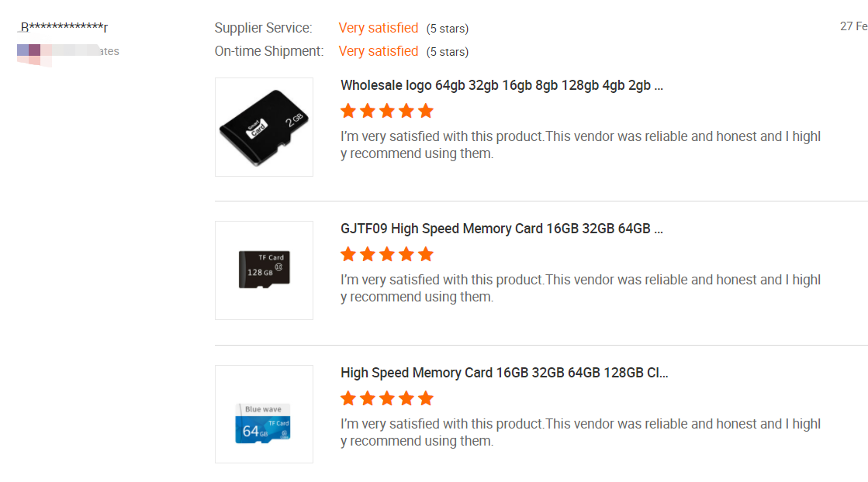
Task: Click the review text under the GJTF09 product
Action: click(580, 288)
